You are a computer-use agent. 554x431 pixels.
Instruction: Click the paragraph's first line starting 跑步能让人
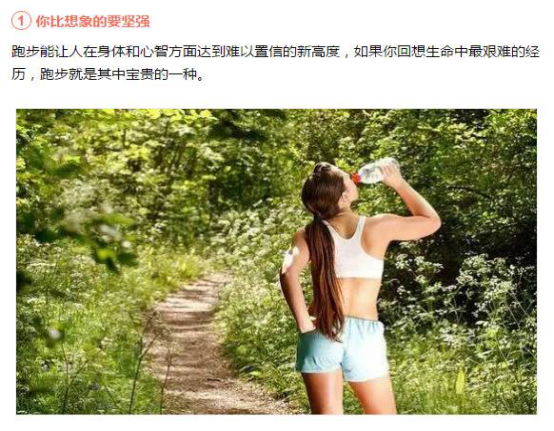click(x=276, y=52)
